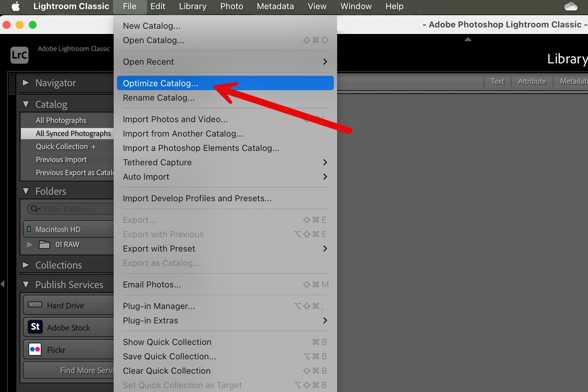Open the Tethered Capture submenu
The width and height of the screenshot is (588, 392).
(x=225, y=162)
